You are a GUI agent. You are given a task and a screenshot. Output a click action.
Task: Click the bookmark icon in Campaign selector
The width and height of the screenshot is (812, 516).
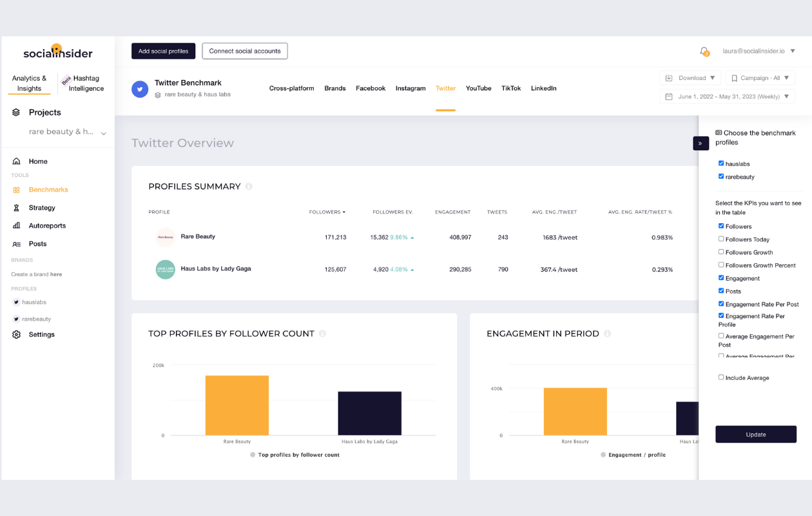click(733, 78)
